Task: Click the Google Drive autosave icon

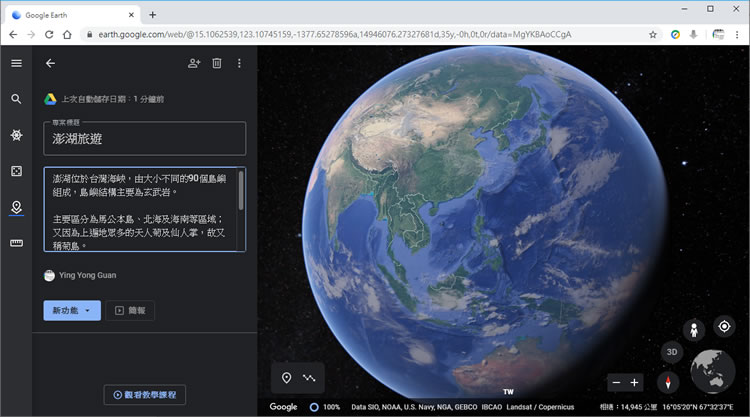Action: click(50, 99)
